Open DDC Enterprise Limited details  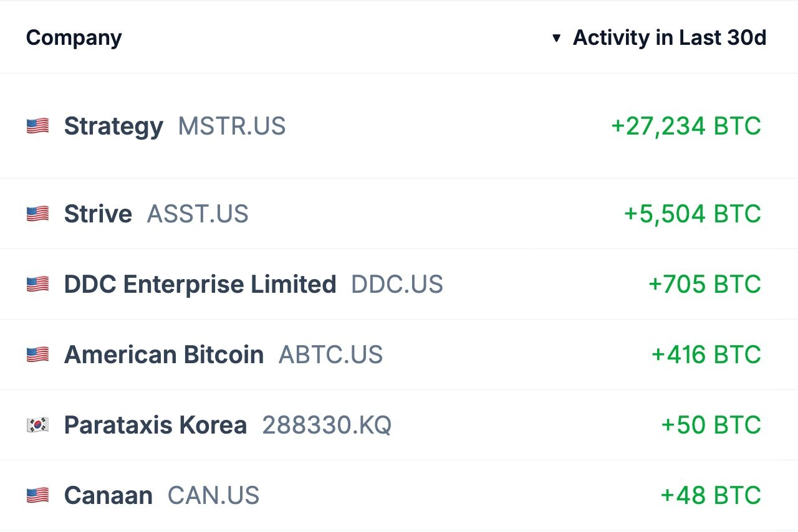tap(200, 285)
